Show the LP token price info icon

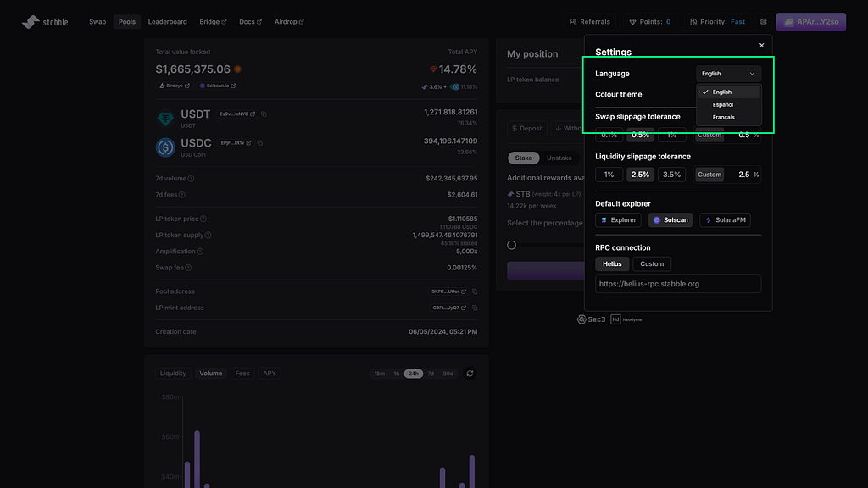[x=203, y=219]
